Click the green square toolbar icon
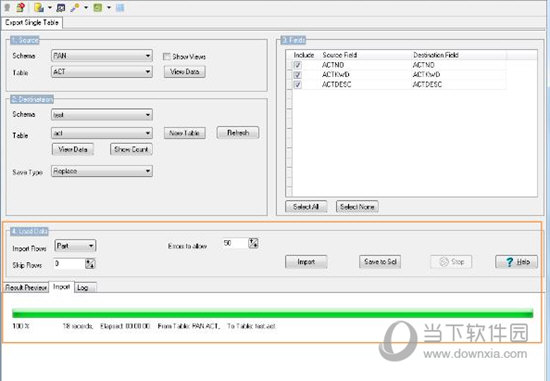550x381 pixels. click(x=98, y=7)
